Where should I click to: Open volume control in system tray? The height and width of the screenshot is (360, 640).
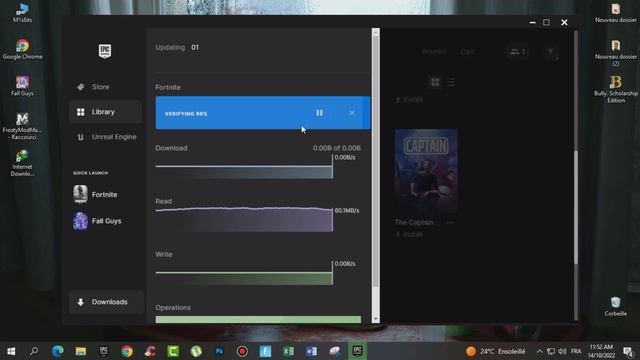(562, 351)
